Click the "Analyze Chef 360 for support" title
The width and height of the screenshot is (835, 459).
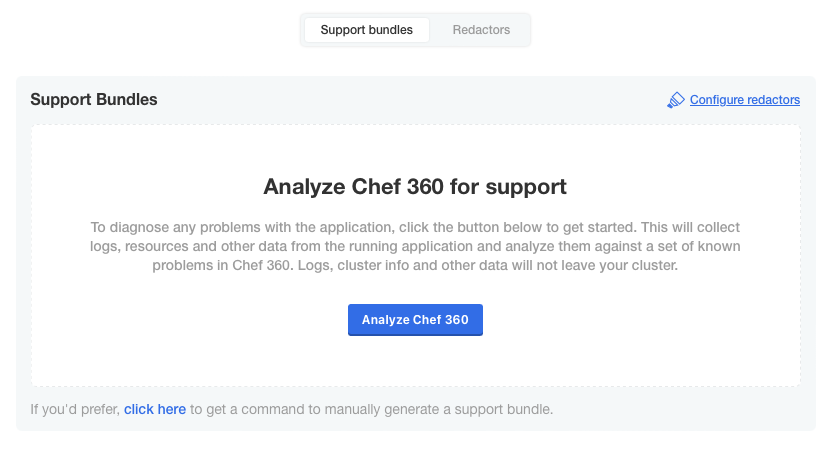pyautogui.click(x=415, y=186)
